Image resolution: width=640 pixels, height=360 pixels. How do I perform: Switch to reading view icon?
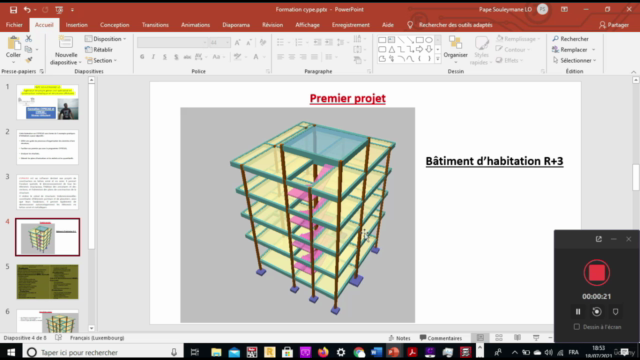click(518, 338)
